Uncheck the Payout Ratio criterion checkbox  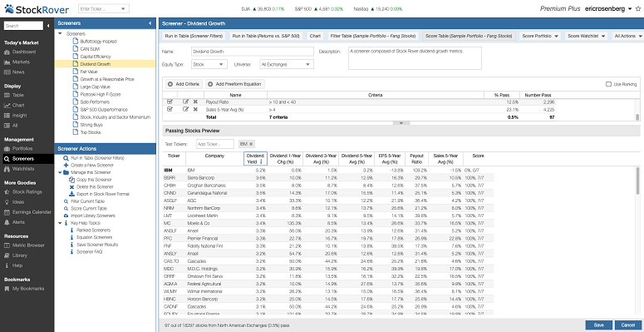(x=170, y=102)
